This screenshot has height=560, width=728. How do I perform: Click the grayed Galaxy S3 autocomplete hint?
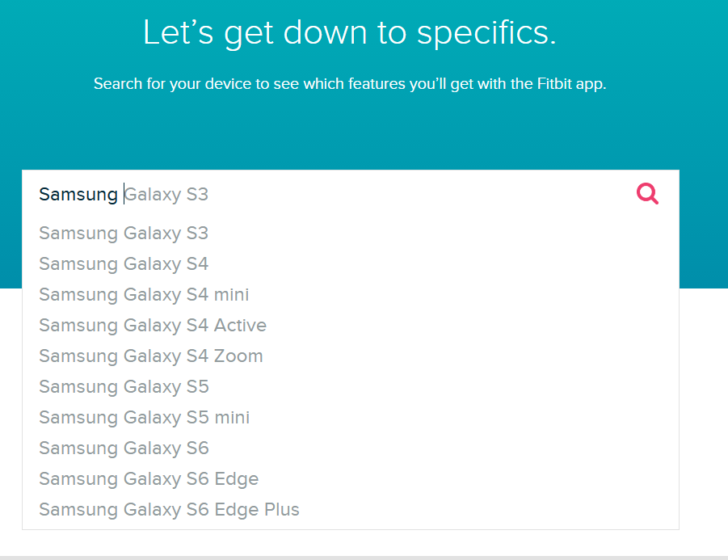click(166, 194)
